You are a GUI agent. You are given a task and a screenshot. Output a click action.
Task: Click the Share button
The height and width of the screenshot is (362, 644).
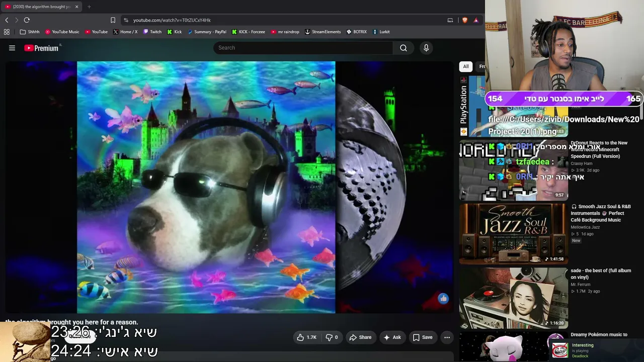click(x=360, y=337)
